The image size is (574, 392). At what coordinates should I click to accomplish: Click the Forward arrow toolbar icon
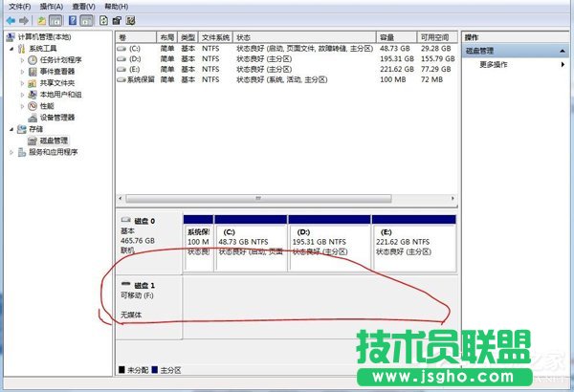pos(24,19)
